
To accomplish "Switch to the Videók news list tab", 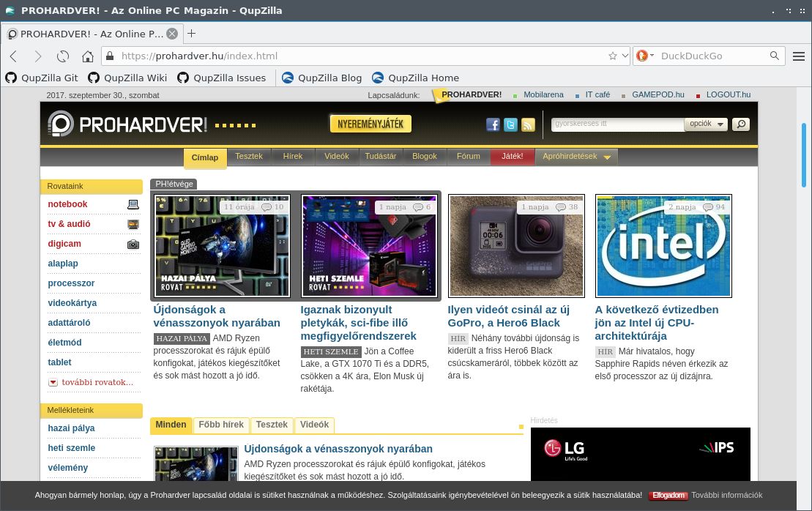I will [x=314, y=425].
